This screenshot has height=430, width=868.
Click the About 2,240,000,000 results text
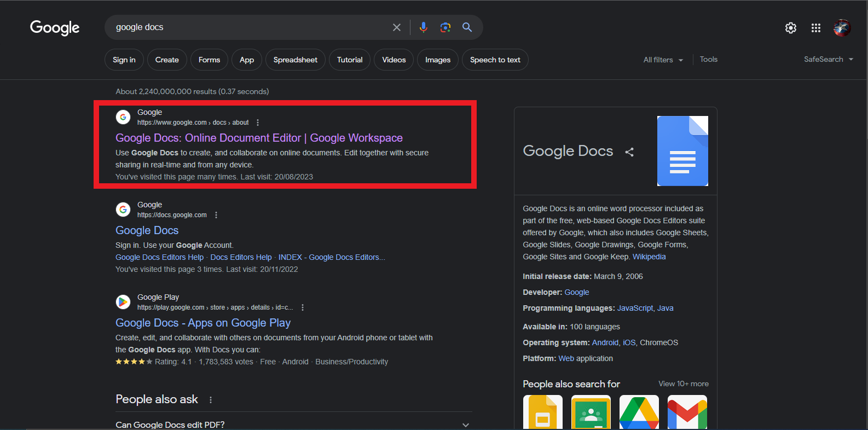192,91
